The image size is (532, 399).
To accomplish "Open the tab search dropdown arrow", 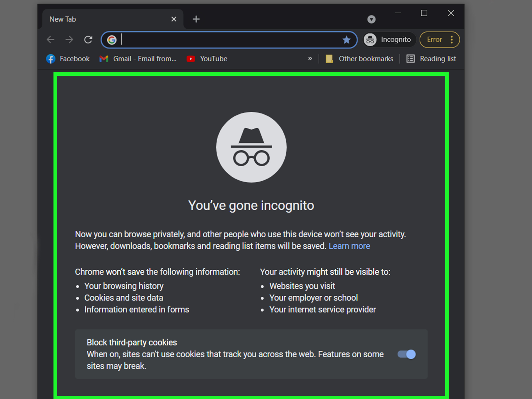I will [x=371, y=19].
